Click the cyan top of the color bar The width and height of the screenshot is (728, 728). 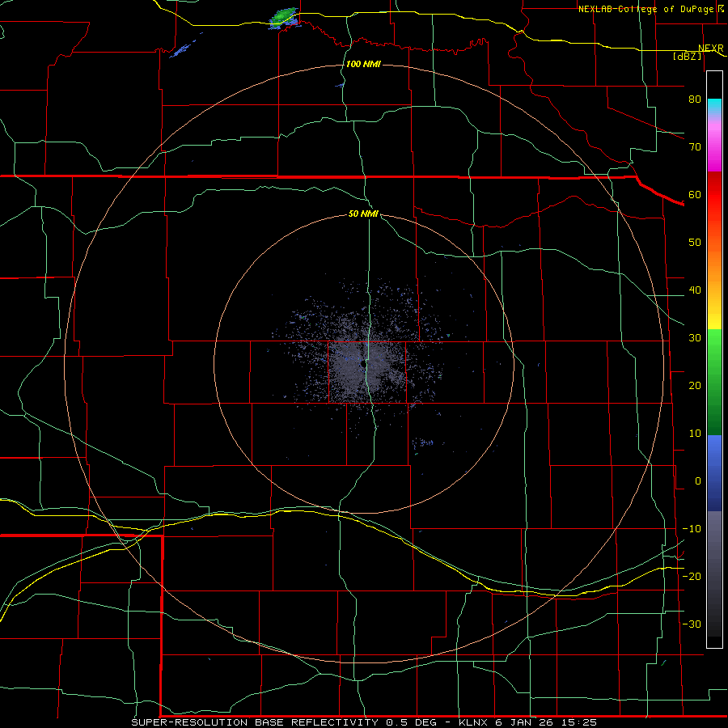click(714, 104)
